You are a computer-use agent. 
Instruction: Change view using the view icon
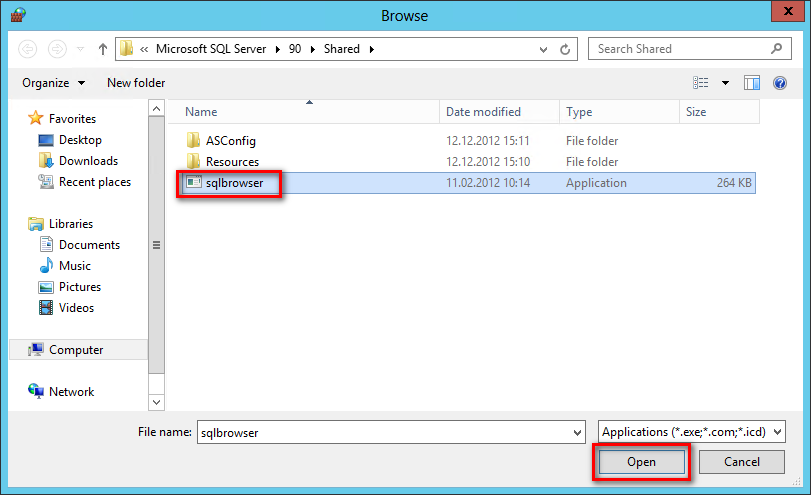(x=701, y=83)
